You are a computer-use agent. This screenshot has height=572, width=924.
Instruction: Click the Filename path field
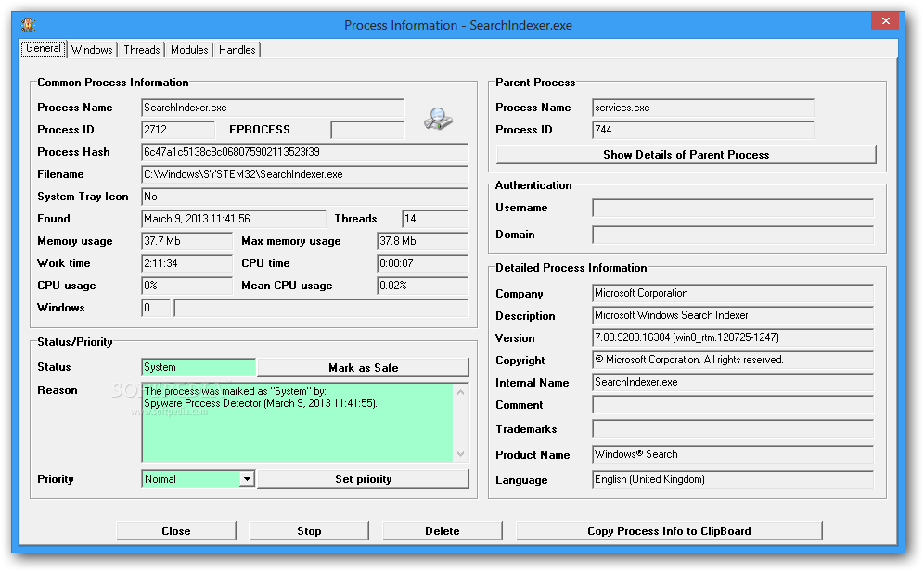point(304,174)
